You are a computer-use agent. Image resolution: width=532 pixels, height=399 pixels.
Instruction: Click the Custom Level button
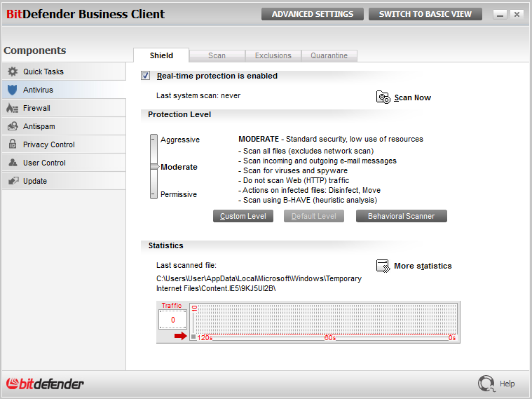pos(243,216)
